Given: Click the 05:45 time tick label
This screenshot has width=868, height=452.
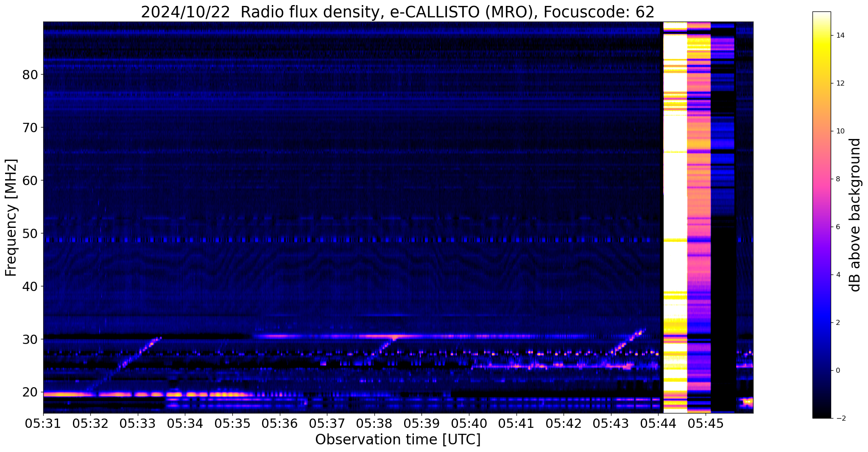Looking at the screenshot, I should (706, 424).
